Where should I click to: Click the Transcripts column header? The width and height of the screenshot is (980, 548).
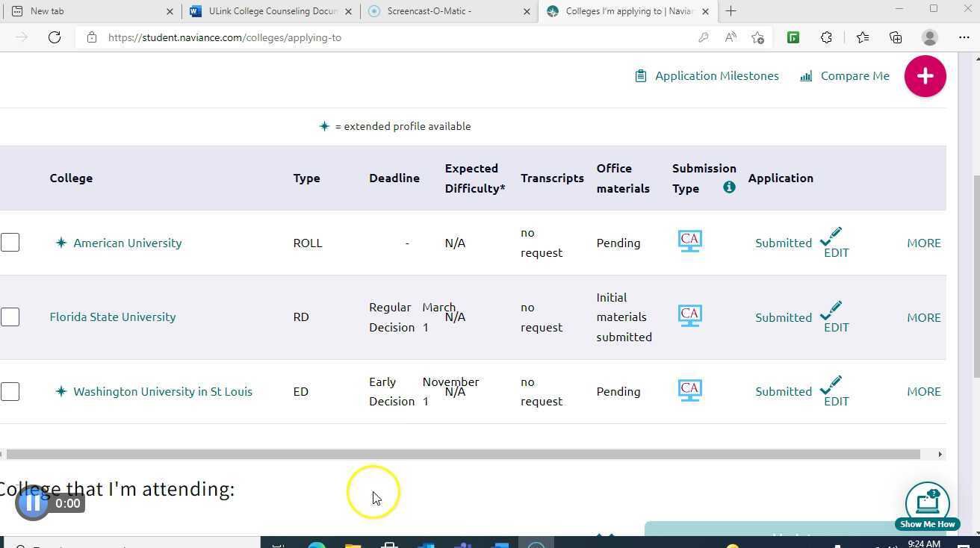point(552,178)
